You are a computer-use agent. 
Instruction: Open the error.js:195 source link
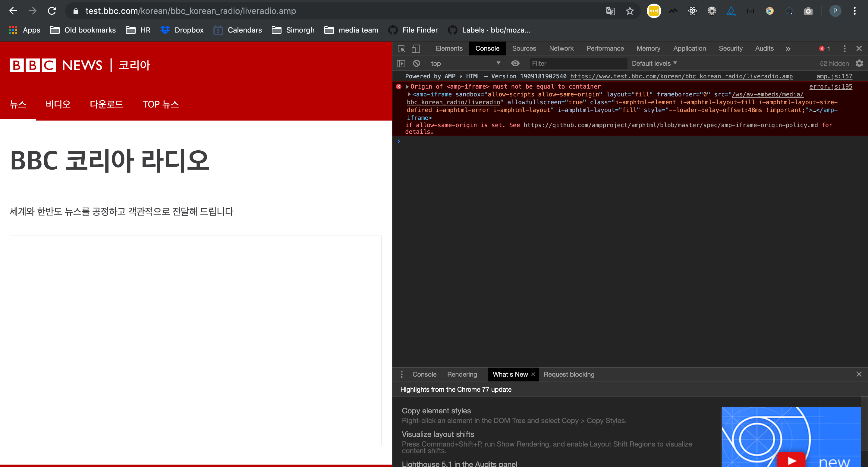click(831, 86)
